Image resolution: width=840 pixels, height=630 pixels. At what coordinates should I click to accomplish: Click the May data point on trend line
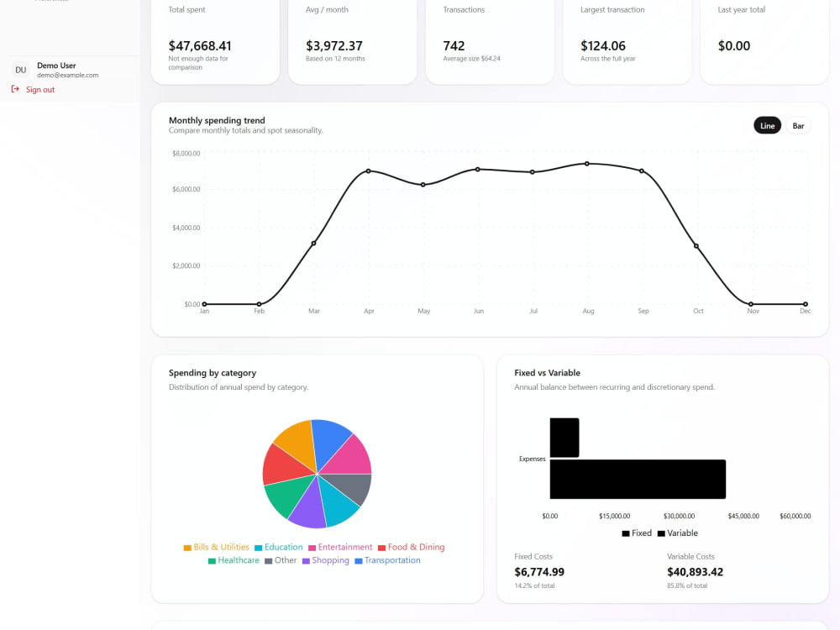[x=423, y=185]
